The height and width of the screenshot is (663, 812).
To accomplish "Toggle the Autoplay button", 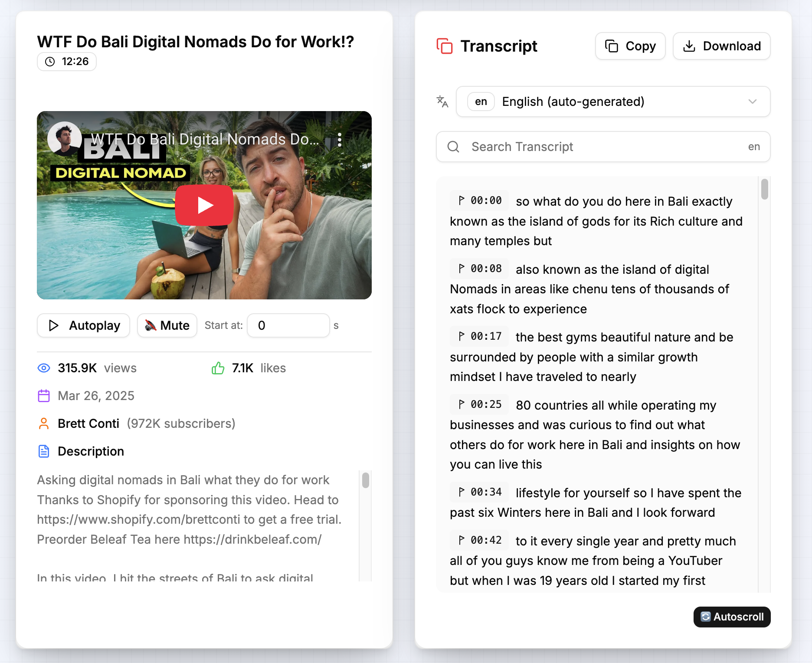I will click(83, 325).
